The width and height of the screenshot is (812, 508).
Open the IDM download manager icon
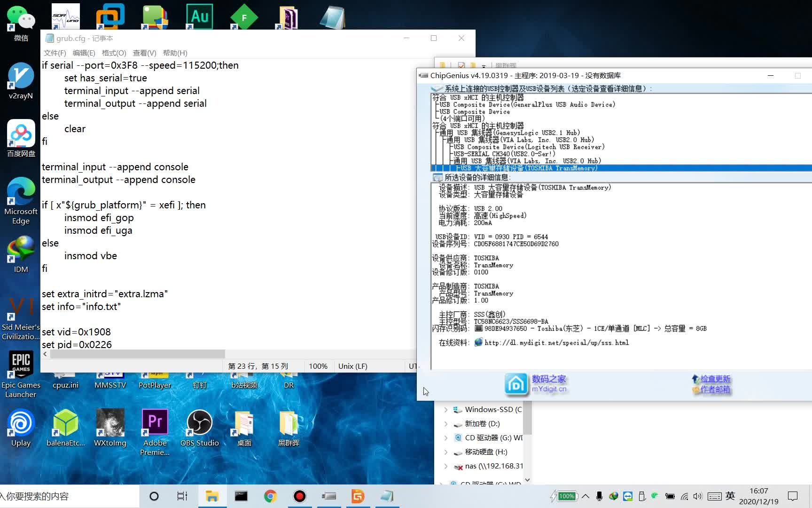tap(21, 254)
